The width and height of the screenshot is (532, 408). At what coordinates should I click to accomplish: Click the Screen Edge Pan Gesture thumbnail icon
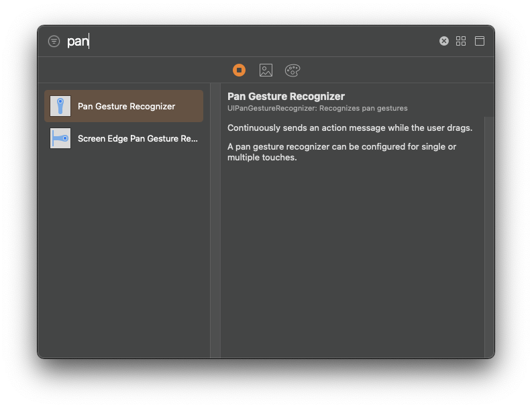60,138
